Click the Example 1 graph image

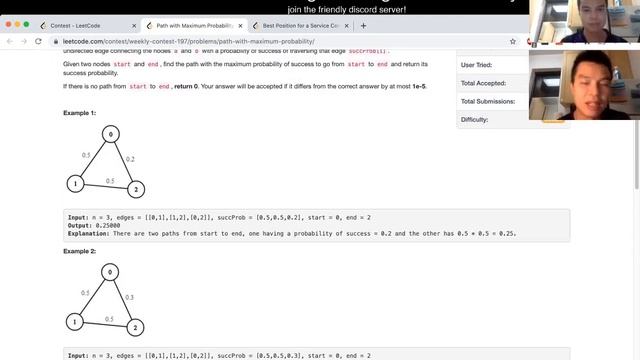[x=106, y=162]
